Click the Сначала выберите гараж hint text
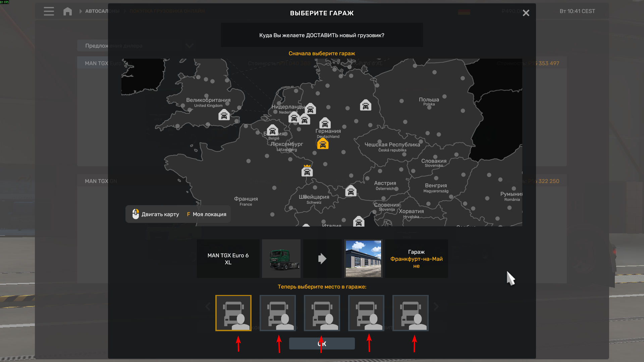Screen dimensions: 644x362 322,53
